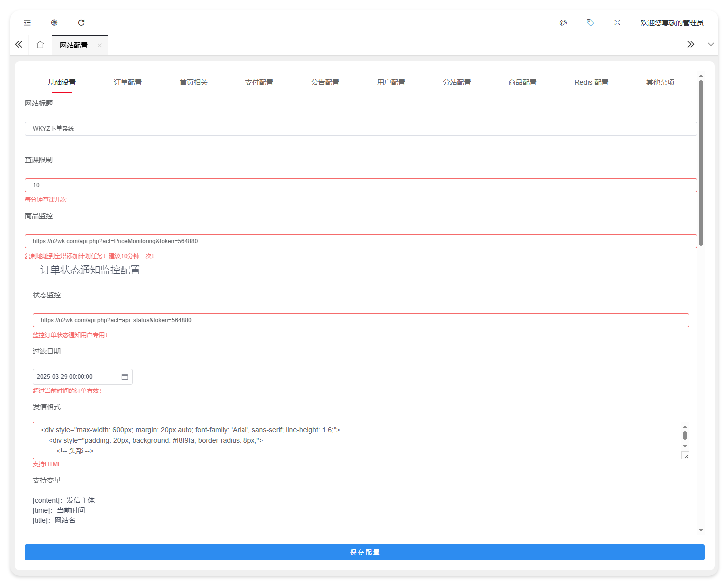The height and width of the screenshot is (586, 728).
Task: Switch to the 订单配置 tab
Action: 128,82
